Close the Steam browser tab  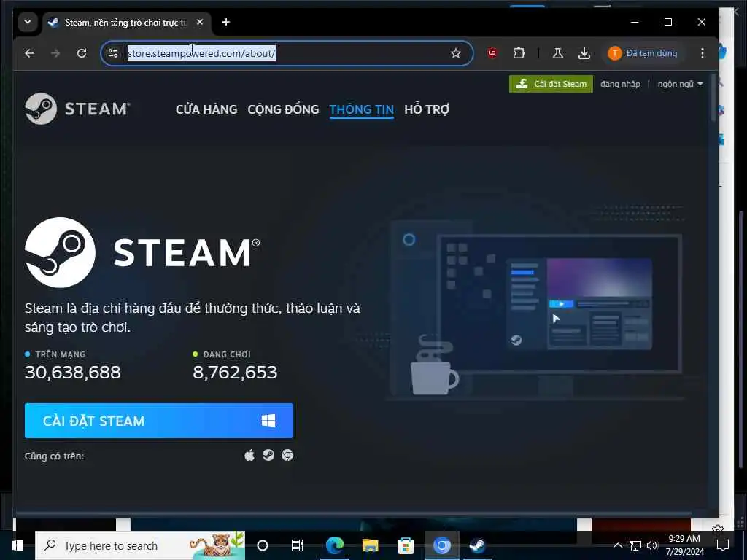point(200,23)
